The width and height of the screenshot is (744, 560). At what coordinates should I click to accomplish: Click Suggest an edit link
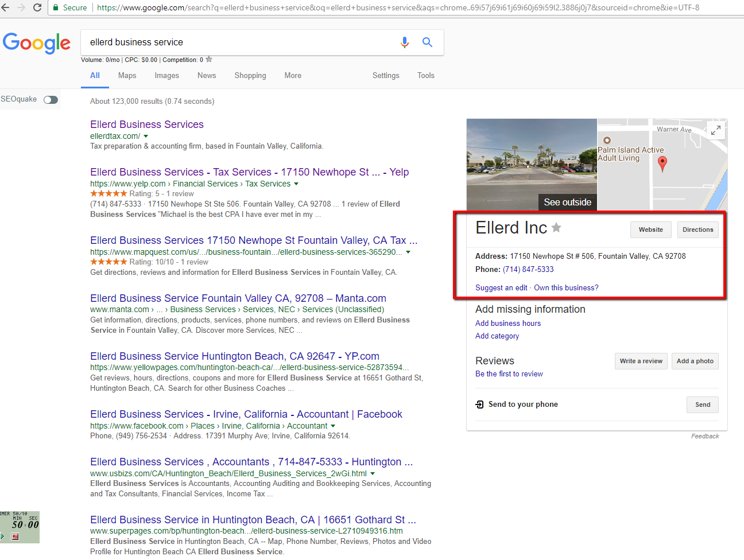click(x=501, y=288)
